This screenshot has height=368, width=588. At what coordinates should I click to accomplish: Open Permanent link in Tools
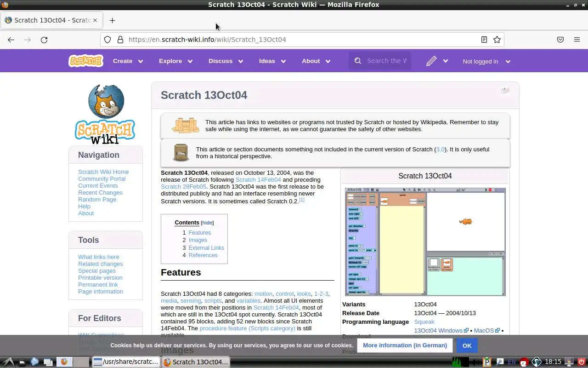coord(98,284)
